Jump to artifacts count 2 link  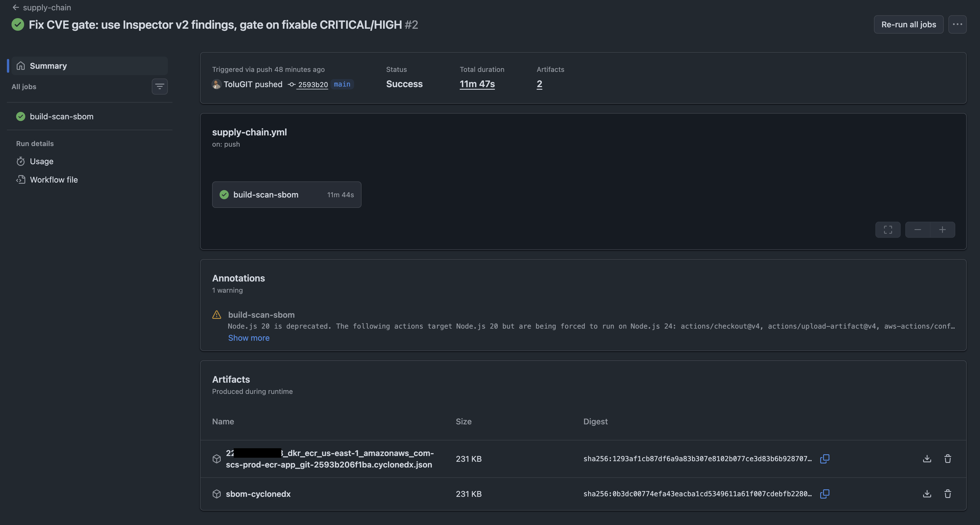(x=539, y=84)
